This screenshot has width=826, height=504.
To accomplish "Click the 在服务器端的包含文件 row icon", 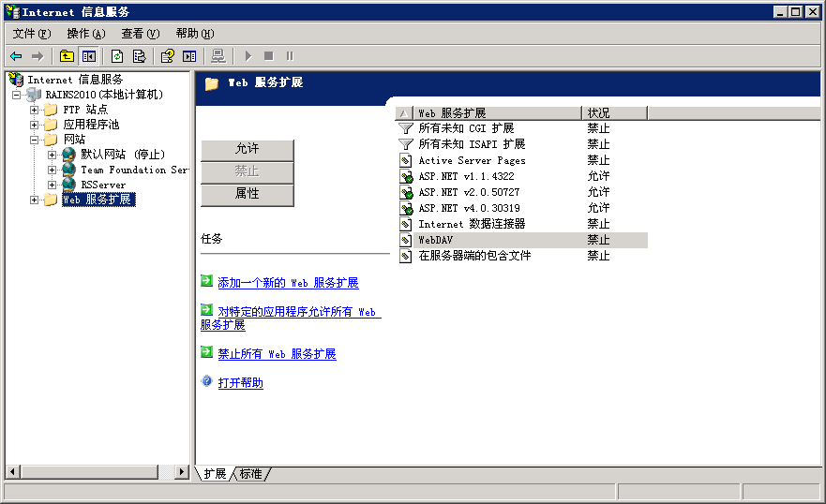I will [406, 256].
